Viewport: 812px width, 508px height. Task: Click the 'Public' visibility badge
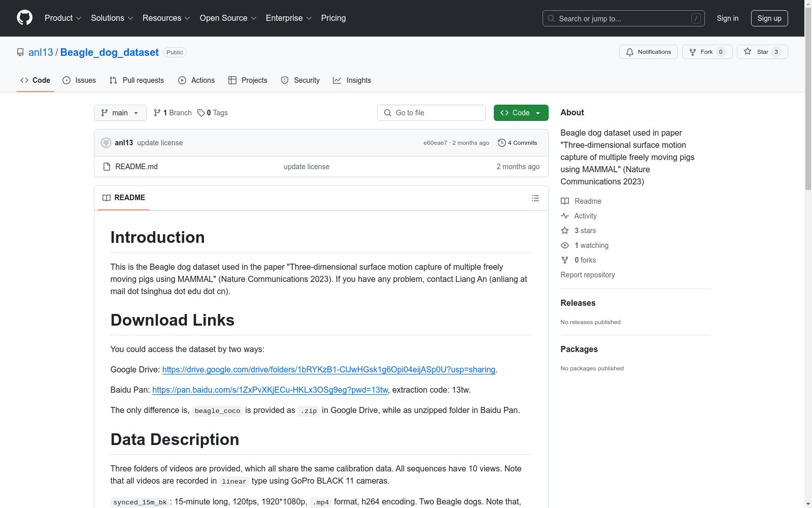[175, 52]
